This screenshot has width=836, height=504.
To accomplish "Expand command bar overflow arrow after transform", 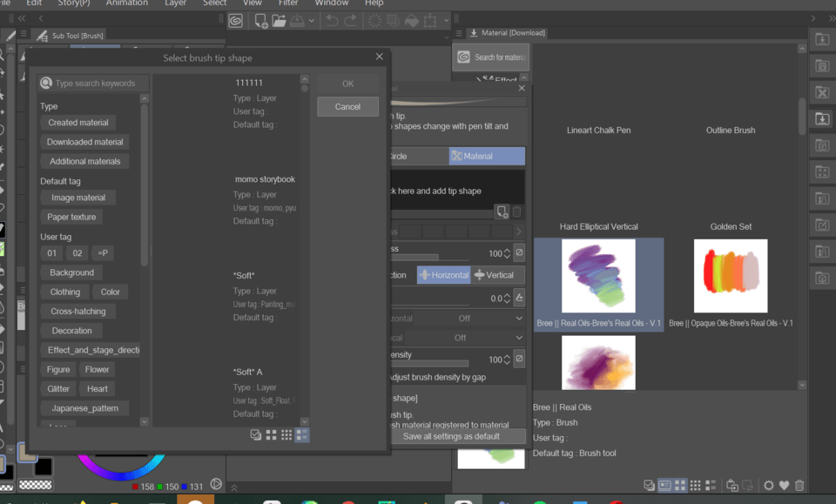I will [x=446, y=21].
